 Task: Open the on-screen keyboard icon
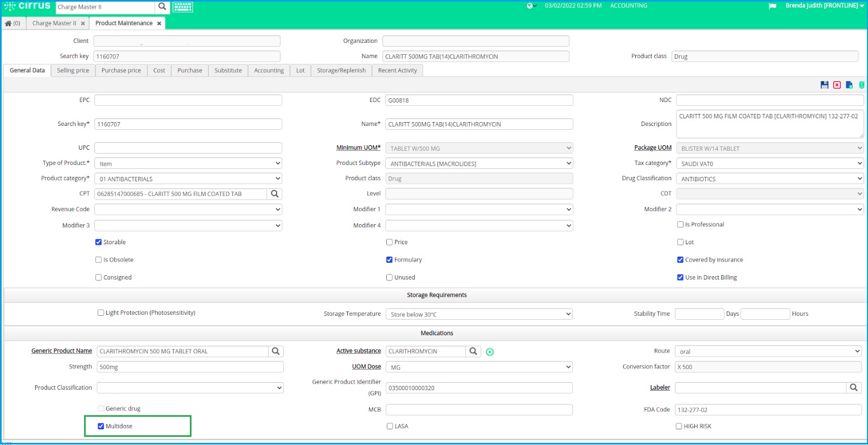[x=183, y=7]
